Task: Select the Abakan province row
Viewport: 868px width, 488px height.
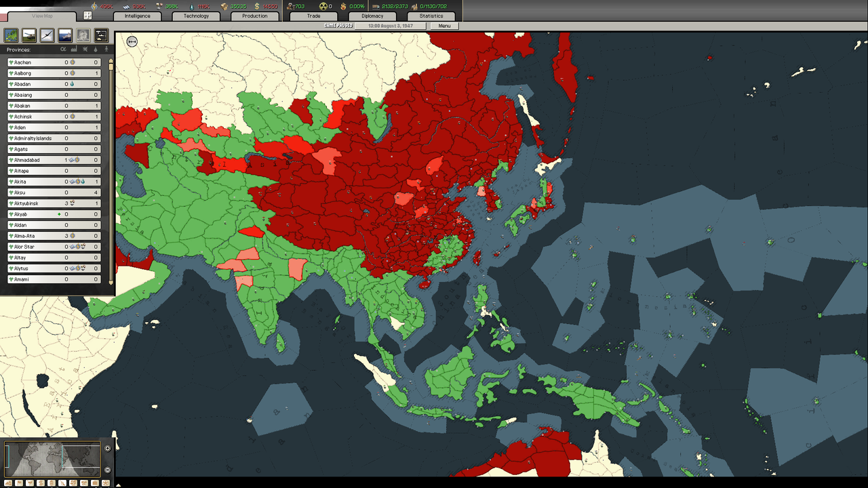Action: click(x=54, y=106)
